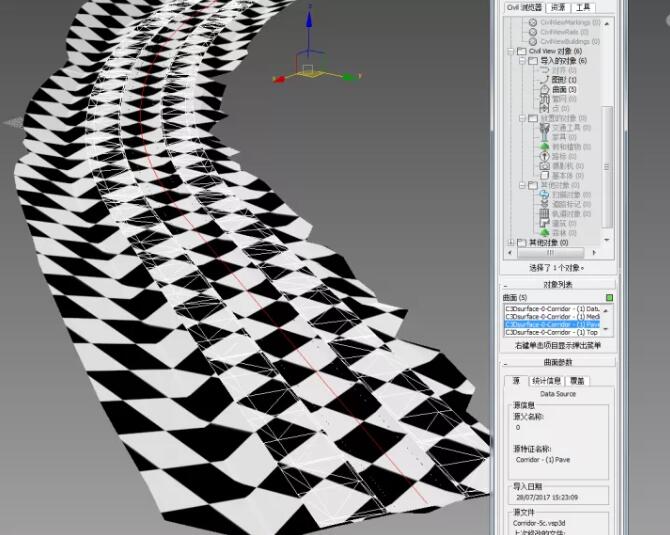
Task: Select the CivilViewBuildings node icon
Action: point(533,41)
